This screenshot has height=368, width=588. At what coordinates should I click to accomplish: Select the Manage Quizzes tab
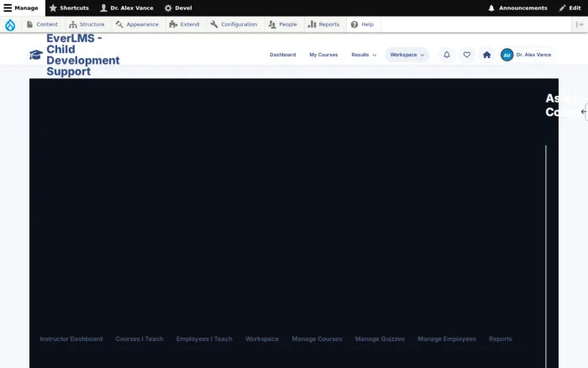point(380,339)
